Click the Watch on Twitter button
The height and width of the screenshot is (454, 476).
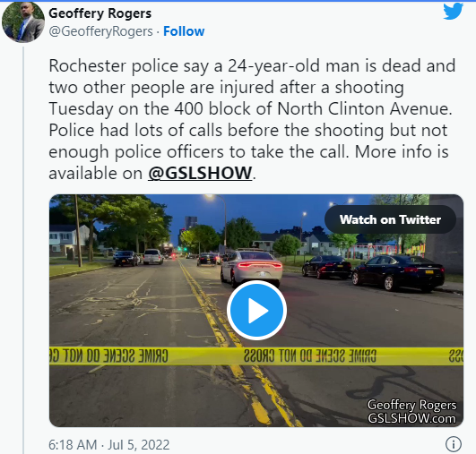tap(390, 219)
